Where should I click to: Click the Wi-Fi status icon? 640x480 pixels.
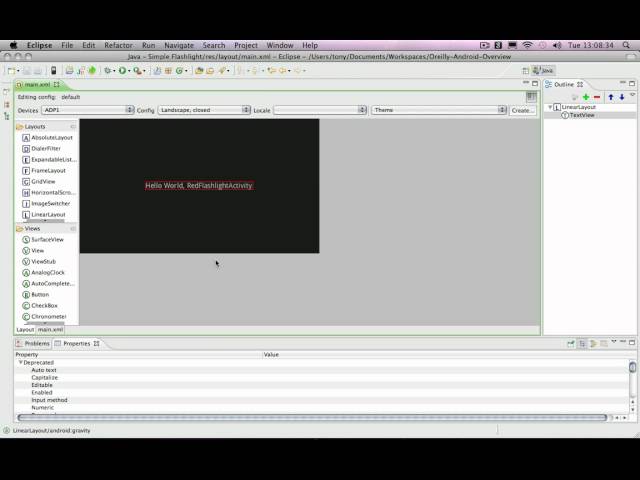tap(527, 45)
